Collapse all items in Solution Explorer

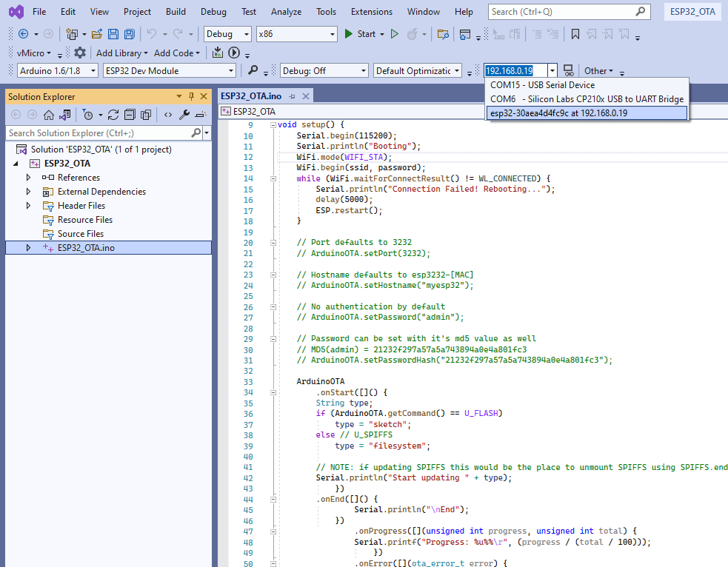point(130,115)
